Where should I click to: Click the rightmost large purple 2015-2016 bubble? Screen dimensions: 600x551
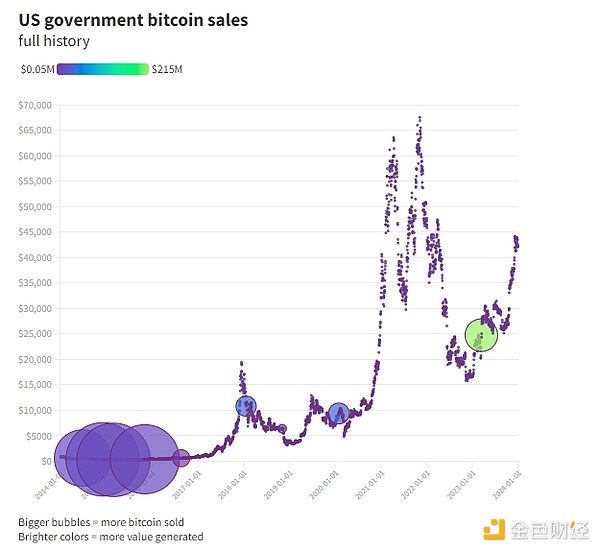click(x=145, y=458)
